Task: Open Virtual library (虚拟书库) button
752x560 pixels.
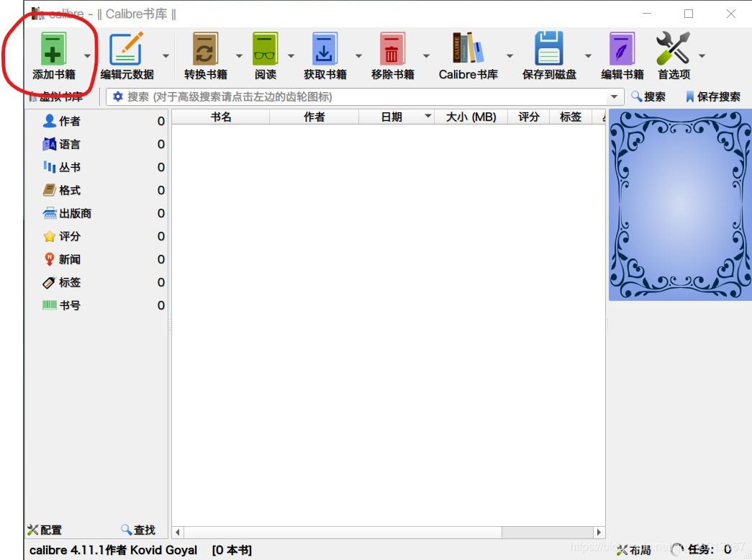Action: [55, 96]
